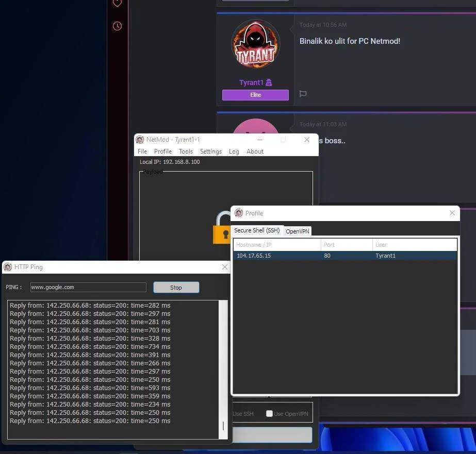
Task: Open the Tyrant avatar image
Action: [x=256, y=44]
